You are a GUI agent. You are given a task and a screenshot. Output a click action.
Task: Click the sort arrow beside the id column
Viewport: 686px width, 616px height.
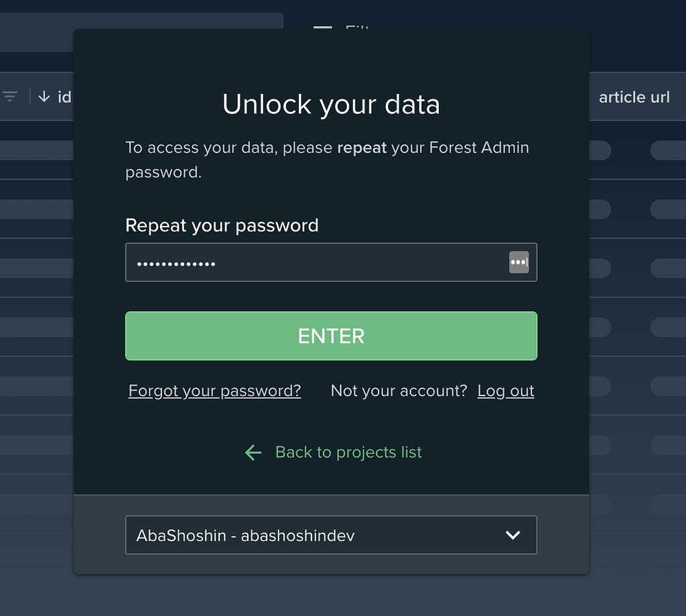coord(44,97)
